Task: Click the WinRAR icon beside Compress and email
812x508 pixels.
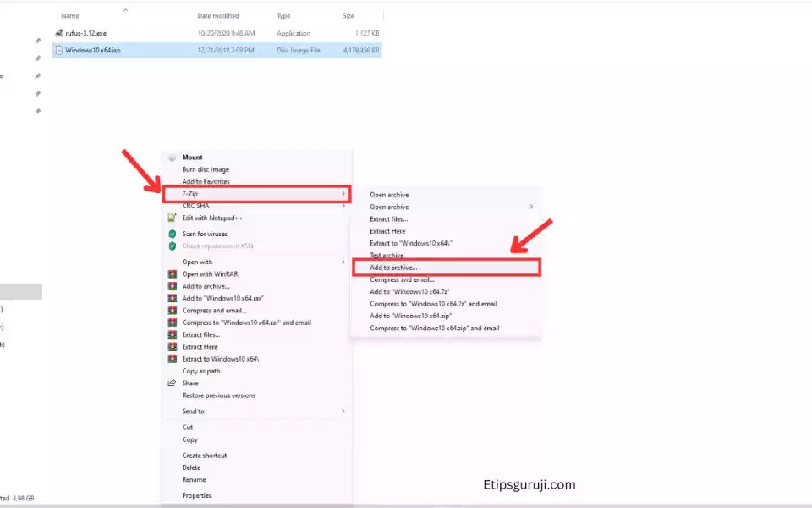Action: point(173,310)
